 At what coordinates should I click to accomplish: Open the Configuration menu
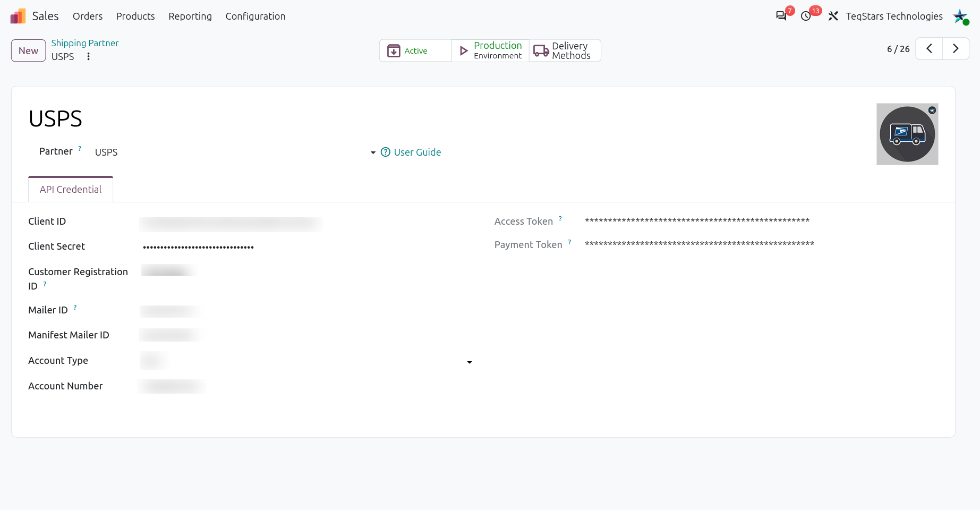255,16
